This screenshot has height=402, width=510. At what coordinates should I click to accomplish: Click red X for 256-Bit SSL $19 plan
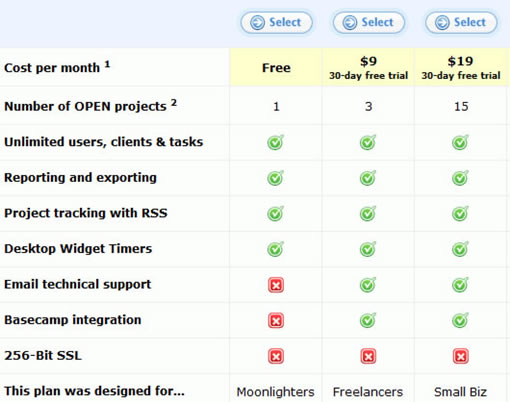pos(461,356)
